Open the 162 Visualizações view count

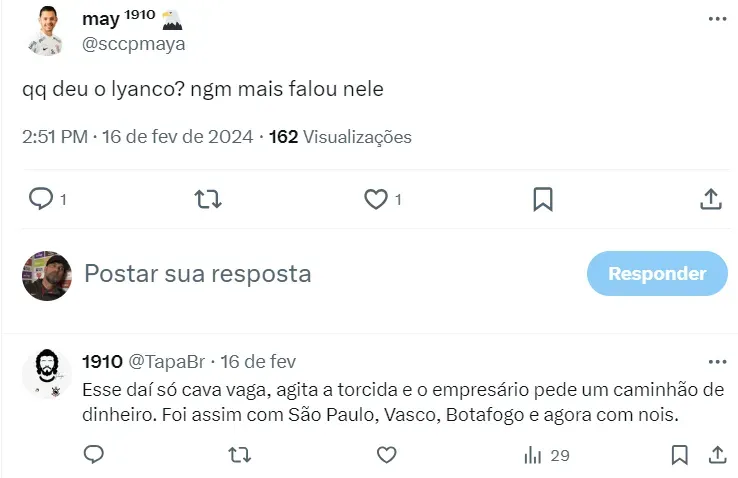(x=340, y=137)
